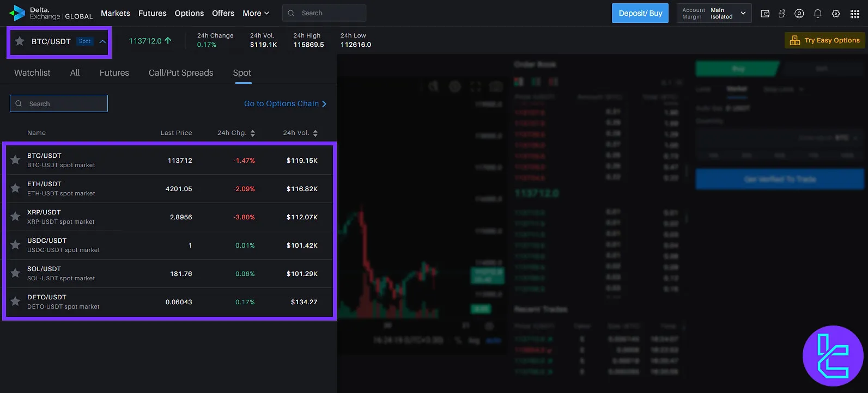
Task: Star the USDC/USDT spot market
Action: tap(15, 245)
